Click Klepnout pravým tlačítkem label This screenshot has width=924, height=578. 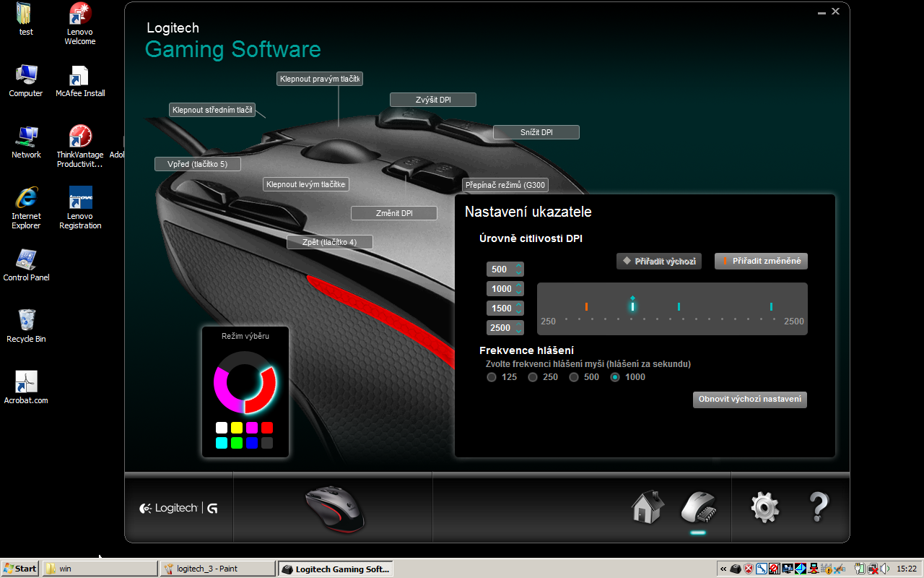tap(320, 79)
